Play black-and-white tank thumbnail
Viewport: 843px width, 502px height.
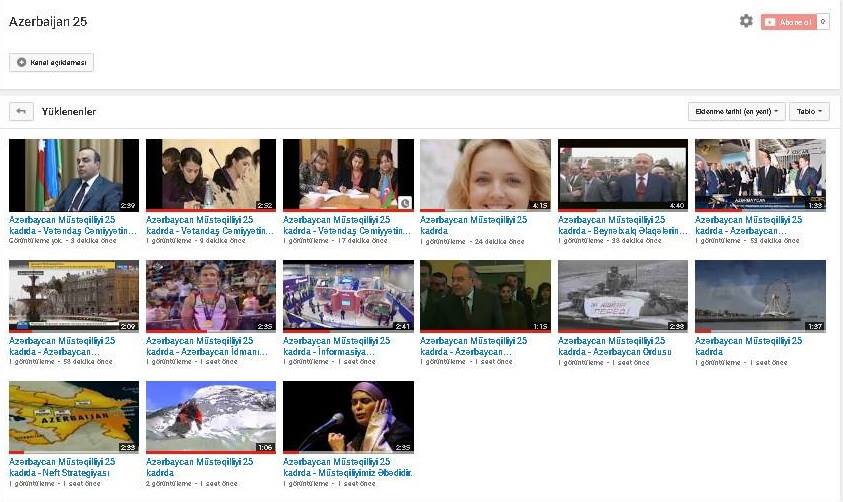click(623, 296)
